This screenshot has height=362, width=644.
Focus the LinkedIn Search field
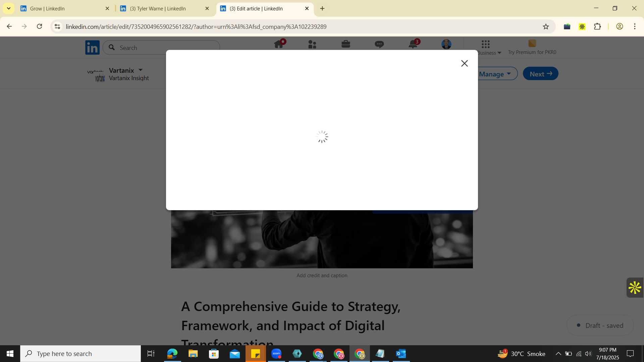(x=161, y=48)
